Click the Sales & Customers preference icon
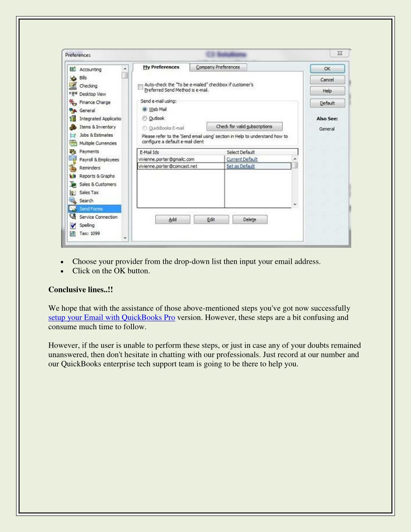The height and width of the screenshot is (532, 411). coord(73,184)
